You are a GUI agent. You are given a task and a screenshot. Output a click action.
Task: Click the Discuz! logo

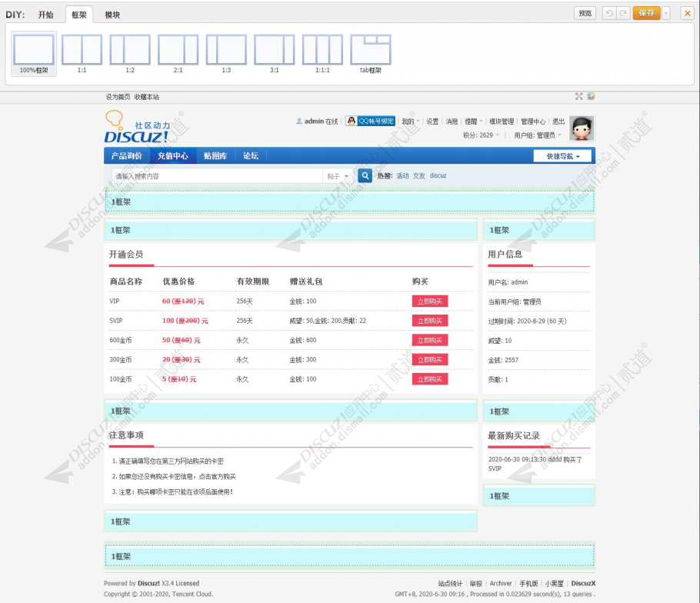tap(138, 127)
